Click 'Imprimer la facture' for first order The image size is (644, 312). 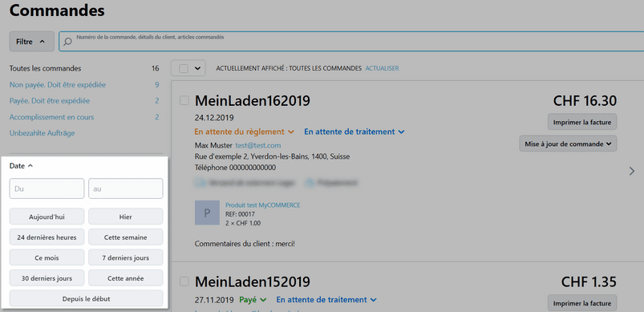coord(582,122)
